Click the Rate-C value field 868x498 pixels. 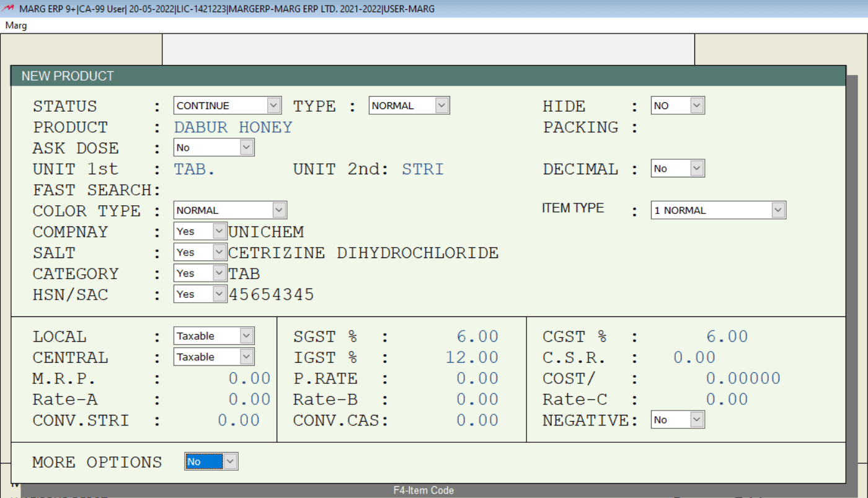pos(727,400)
